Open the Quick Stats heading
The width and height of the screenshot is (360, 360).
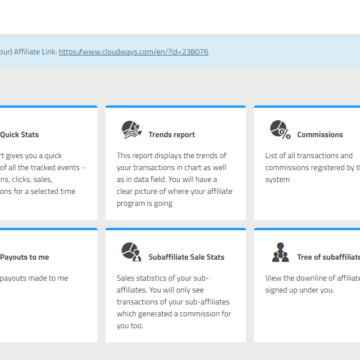tap(19, 135)
